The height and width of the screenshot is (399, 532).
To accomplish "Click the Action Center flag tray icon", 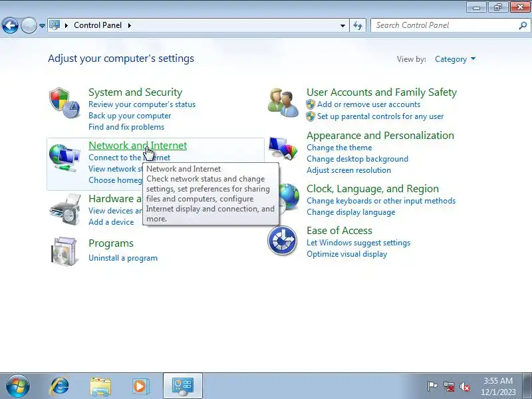I will [432, 386].
